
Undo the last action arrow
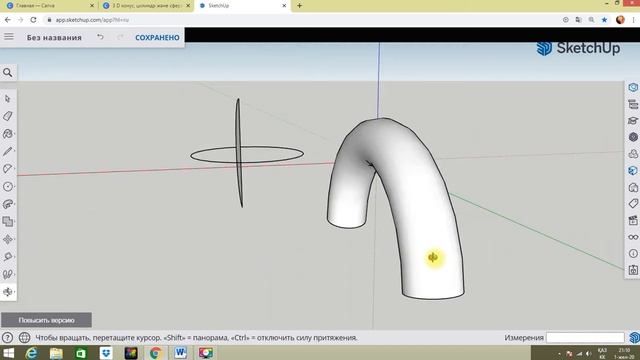(x=100, y=37)
